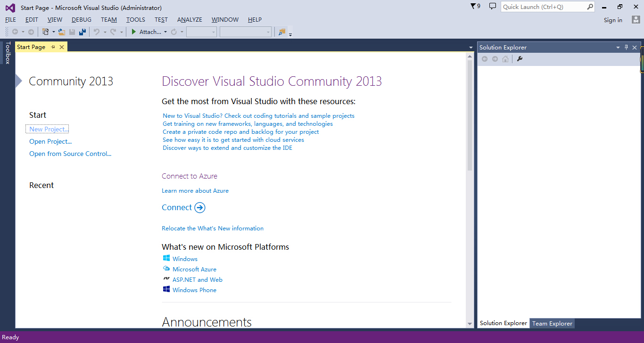
Task: Open the New Project dropdown arrow
Action: point(53,32)
